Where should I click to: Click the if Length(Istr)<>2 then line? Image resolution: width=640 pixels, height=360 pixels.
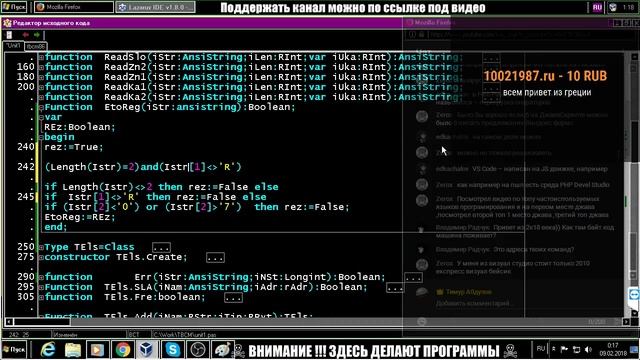point(161,187)
